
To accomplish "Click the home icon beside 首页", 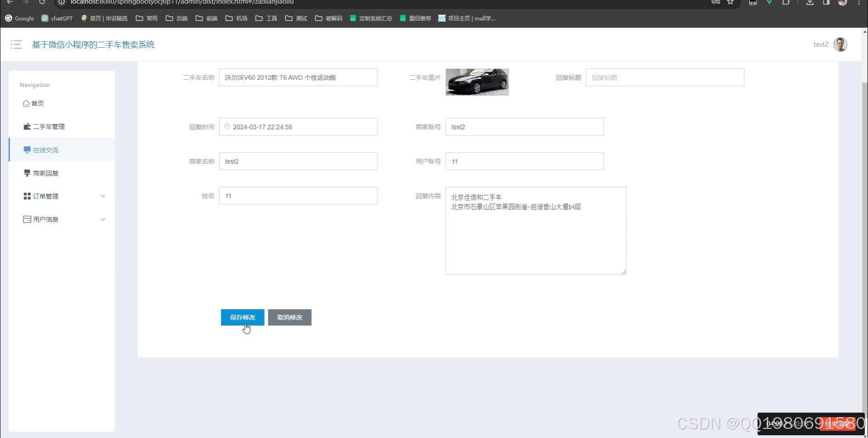I will click(26, 103).
